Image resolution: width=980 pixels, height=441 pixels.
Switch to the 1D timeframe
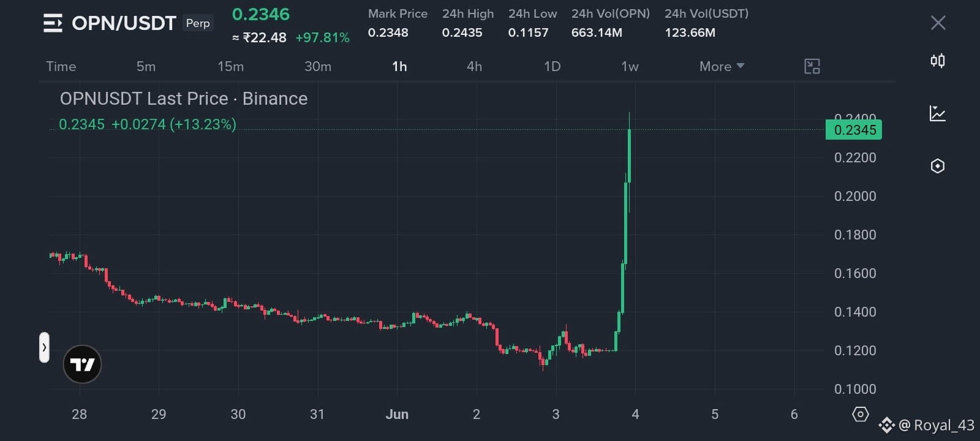pyautogui.click(x=552, y=66)
